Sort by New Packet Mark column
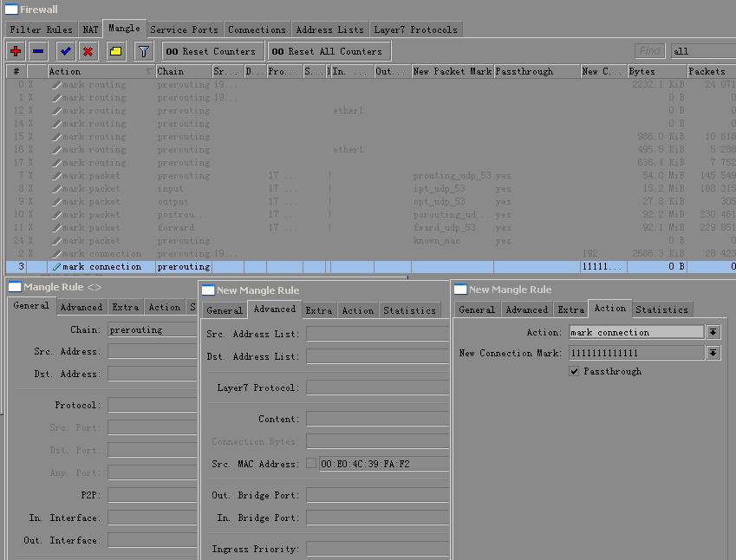 click(452, 71)
